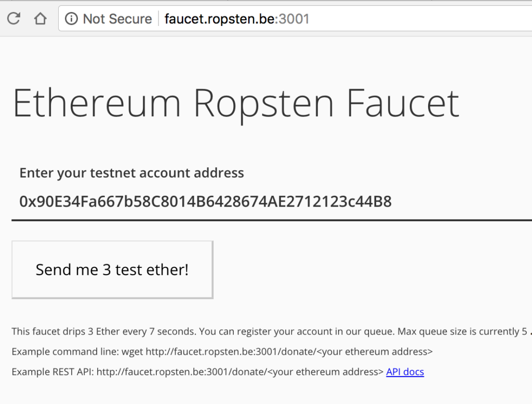Click the "Not Secure" warning label
Viewport: 532px width, 404px height.
[x=117, y=19]
